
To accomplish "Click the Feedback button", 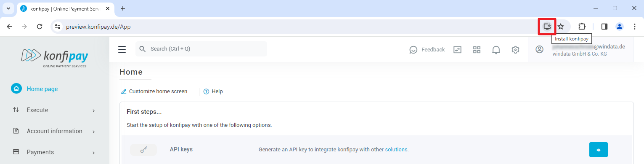I will [x=427, y=50].
